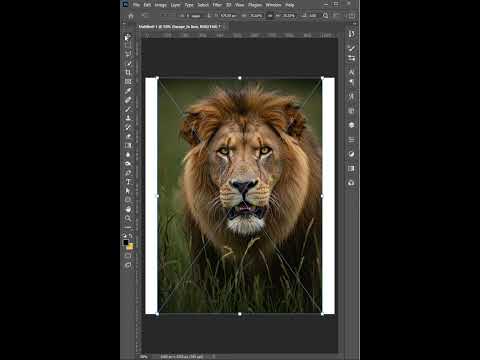Open the share icon in options bar

(351, 16)
